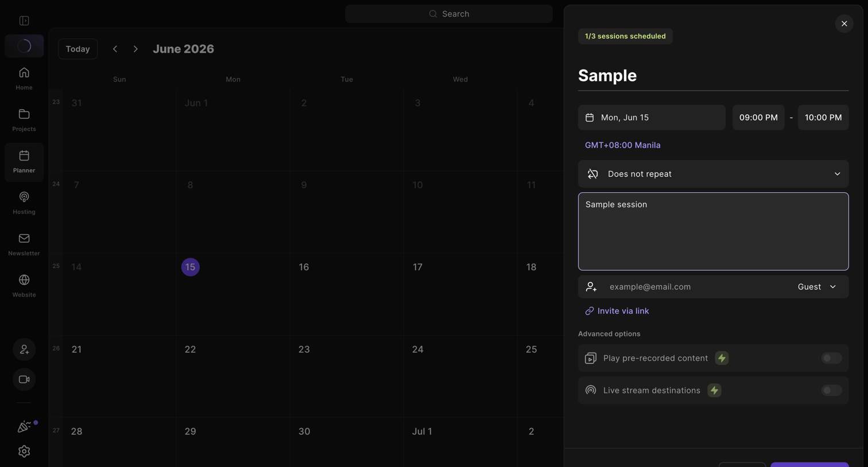Click the 1/3 sessions scheduled badge
868x467 pixels.
pyautogui.click(x=625, y=36)
